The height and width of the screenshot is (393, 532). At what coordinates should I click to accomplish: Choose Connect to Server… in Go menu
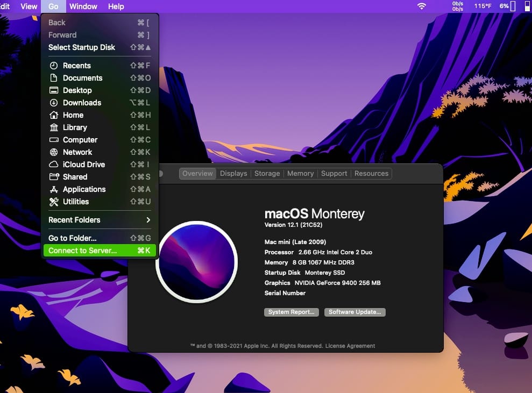[100, 251]
